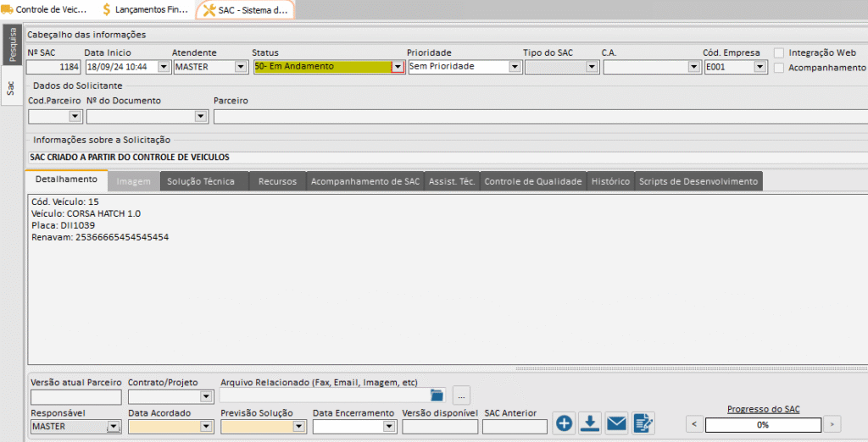Switch to the Imagem tab
The height and width of the screenshot is (442, 868).
133,181
